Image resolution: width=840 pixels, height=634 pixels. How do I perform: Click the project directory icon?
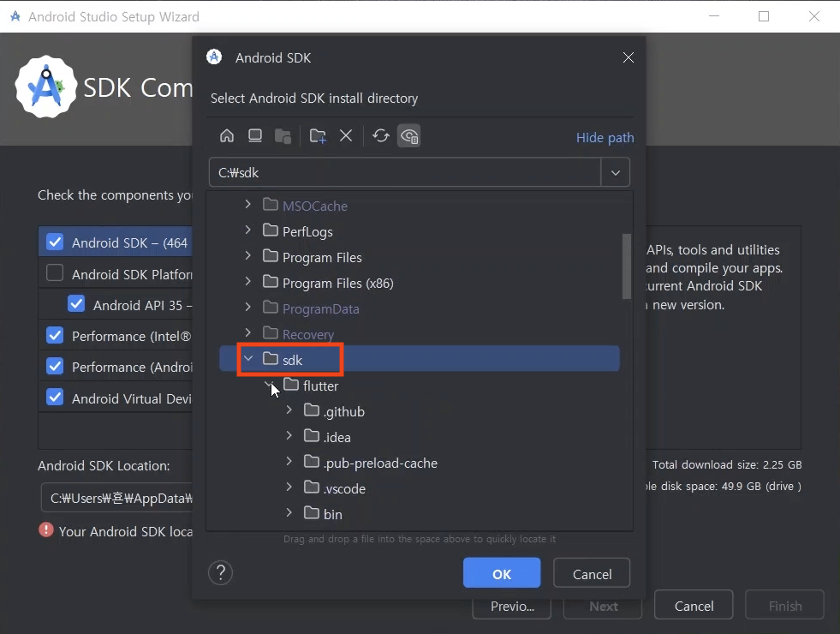point(283,136)
